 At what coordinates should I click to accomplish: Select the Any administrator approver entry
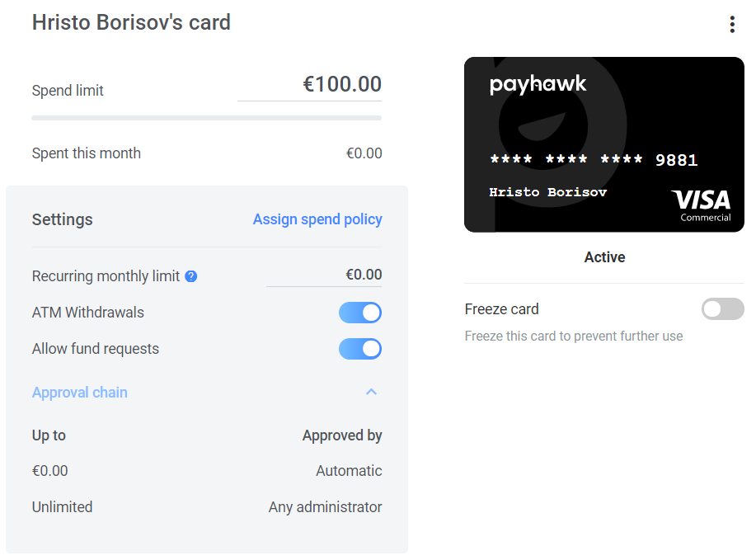(325, 507)
